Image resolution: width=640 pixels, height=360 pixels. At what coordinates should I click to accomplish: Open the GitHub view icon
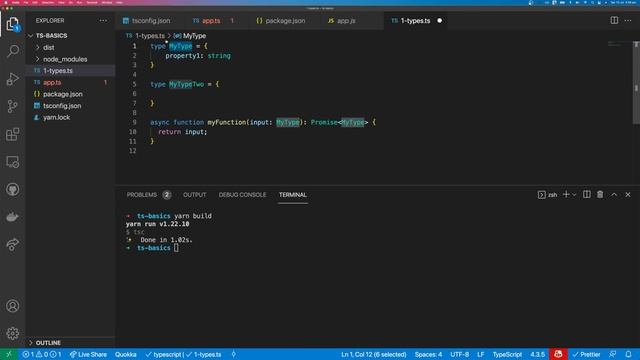tap(13, 189)
